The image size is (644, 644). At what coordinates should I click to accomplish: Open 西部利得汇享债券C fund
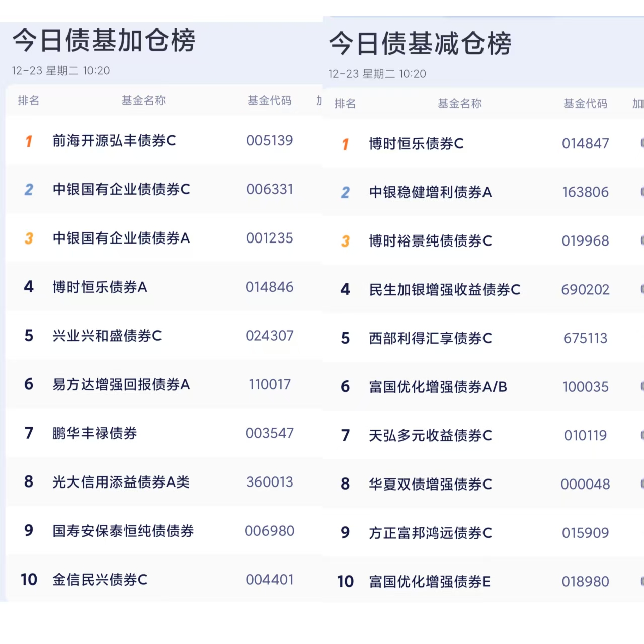[x=430, y=338]
